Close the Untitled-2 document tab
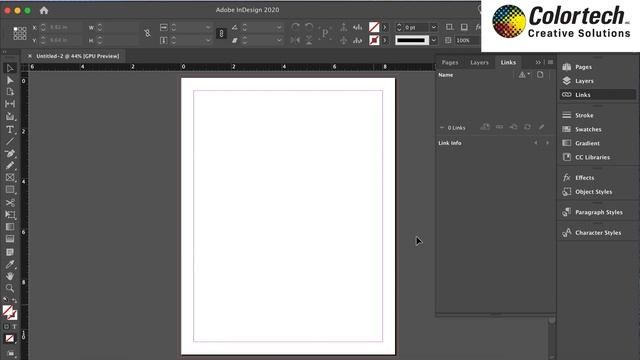Image resolution: width=640 pixels, height=360 pixels. pyautogui.click(x=29, y=56)
